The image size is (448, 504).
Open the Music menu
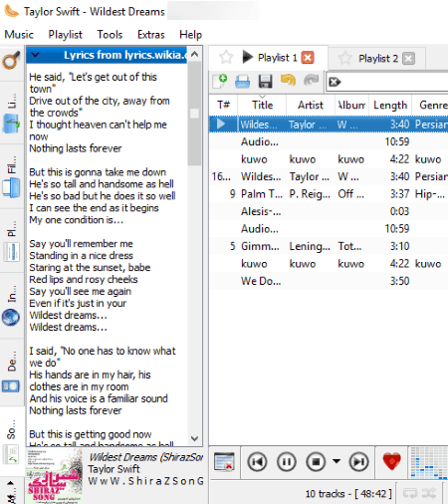coord(19,35)
